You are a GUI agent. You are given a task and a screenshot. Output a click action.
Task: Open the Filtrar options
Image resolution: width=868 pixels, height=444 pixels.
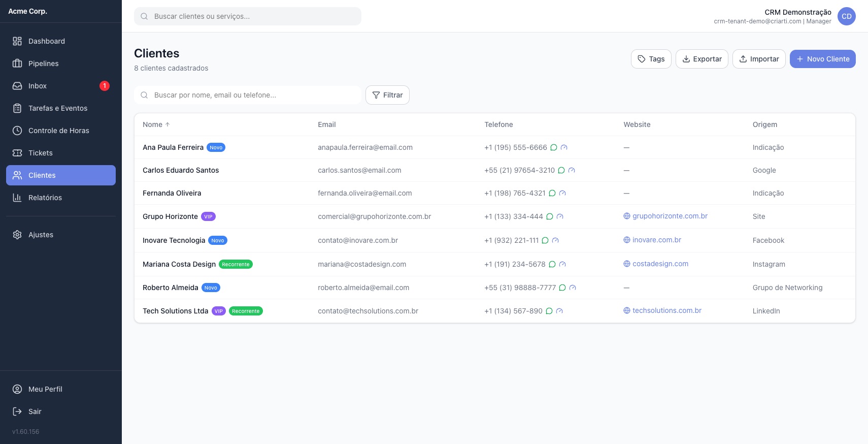pyautogui.click(x=387, y=95)
